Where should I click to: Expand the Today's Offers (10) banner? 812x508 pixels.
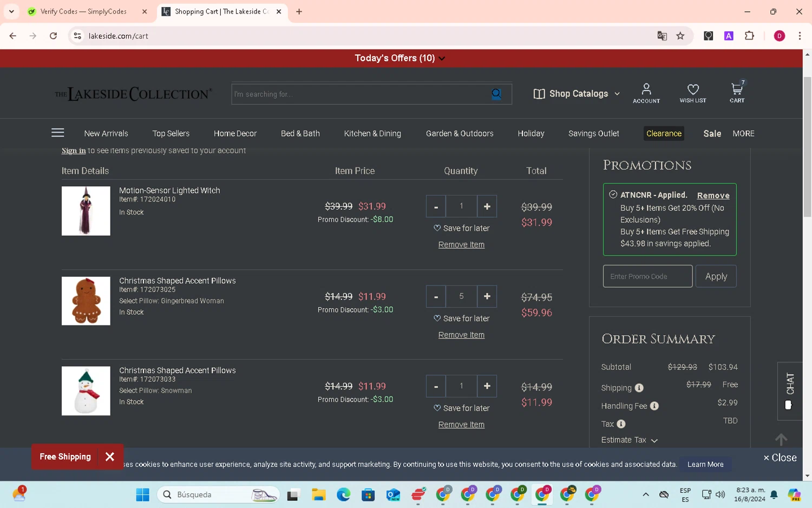400,58
